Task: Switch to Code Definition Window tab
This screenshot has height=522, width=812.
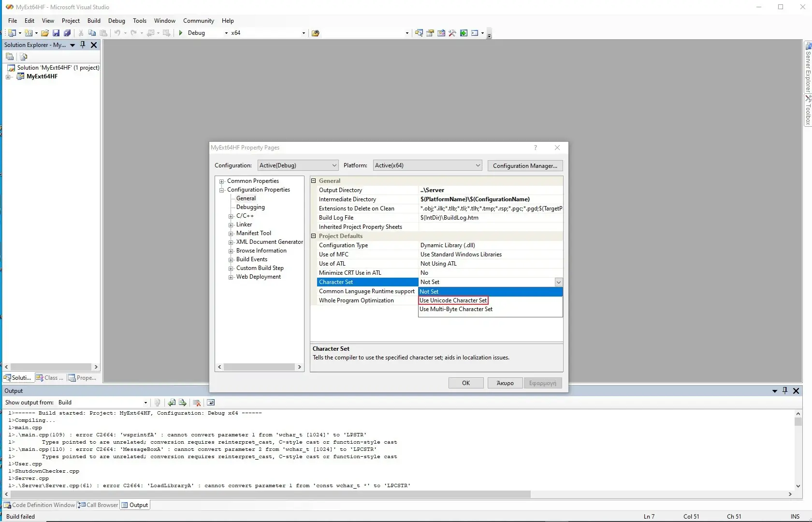Action: tap(40, 505)
